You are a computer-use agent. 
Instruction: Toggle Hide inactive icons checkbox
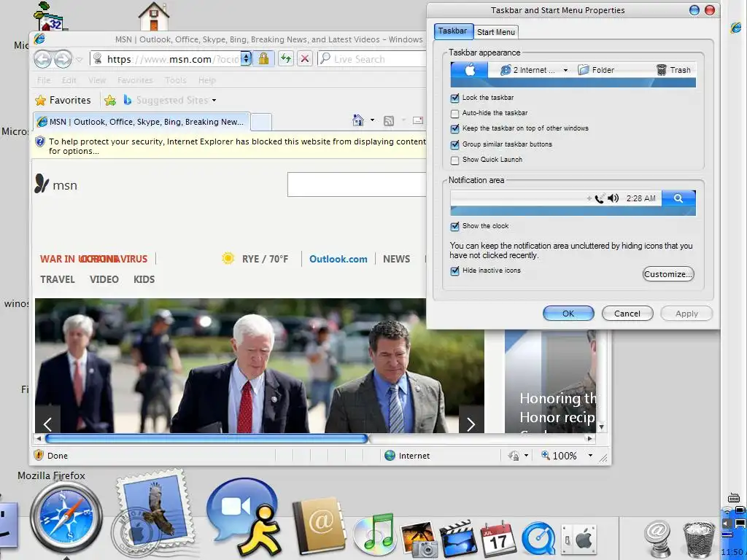click(454, 271)
